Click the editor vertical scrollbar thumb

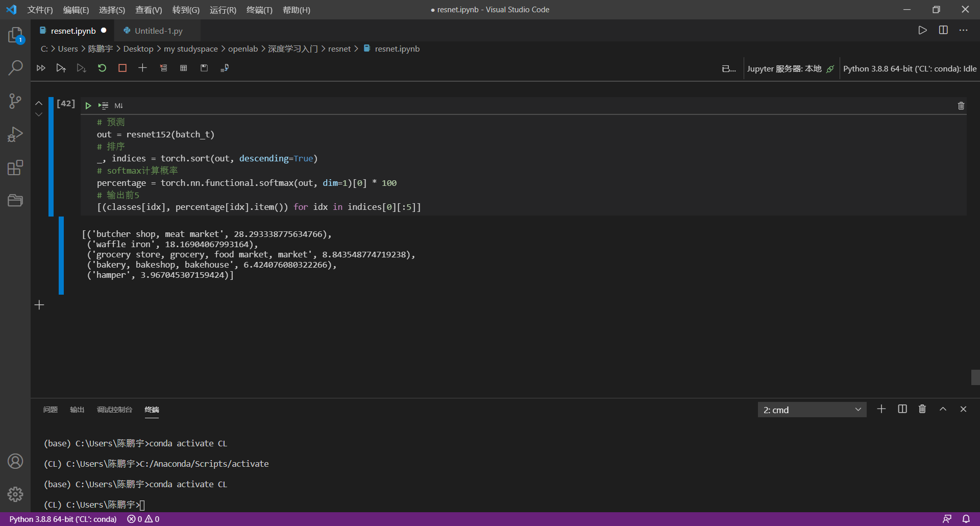pyautogui.click(x=975, y=377)
